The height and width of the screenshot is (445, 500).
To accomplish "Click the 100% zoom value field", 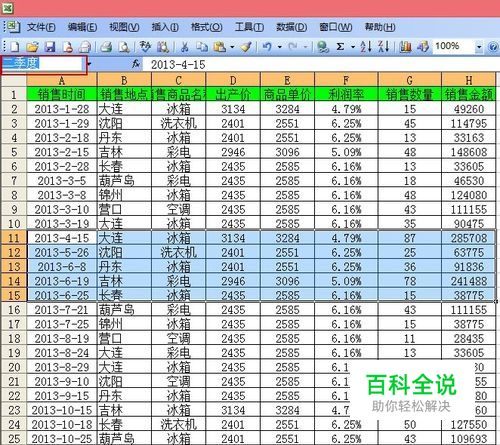I will pyautogui.click(x=453, y=46).
